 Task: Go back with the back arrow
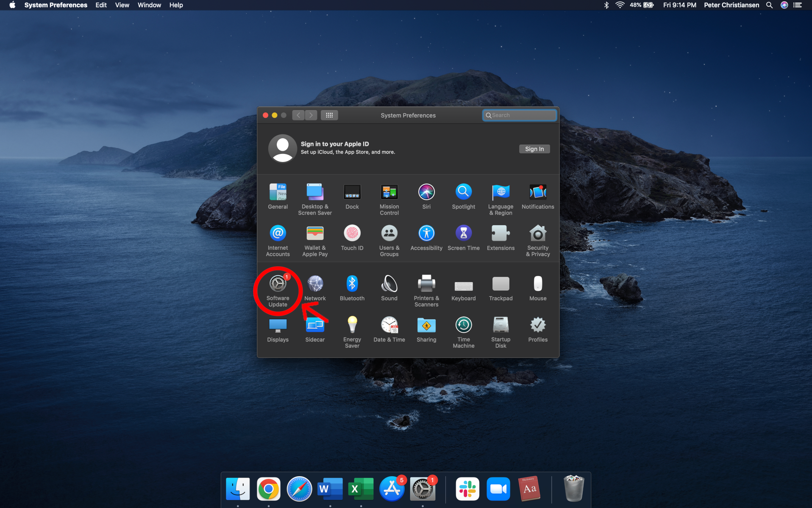(298, 115)
